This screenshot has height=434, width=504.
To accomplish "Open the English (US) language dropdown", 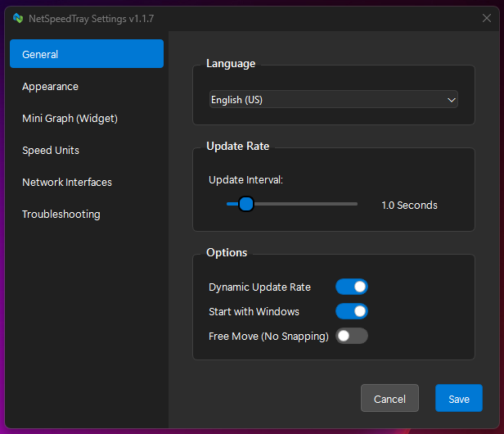I will pyautogui.click(x=334, y=99).
